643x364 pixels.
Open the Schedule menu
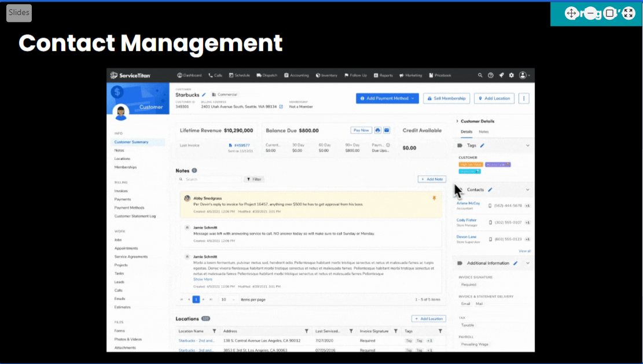click(x=240, y=75)
